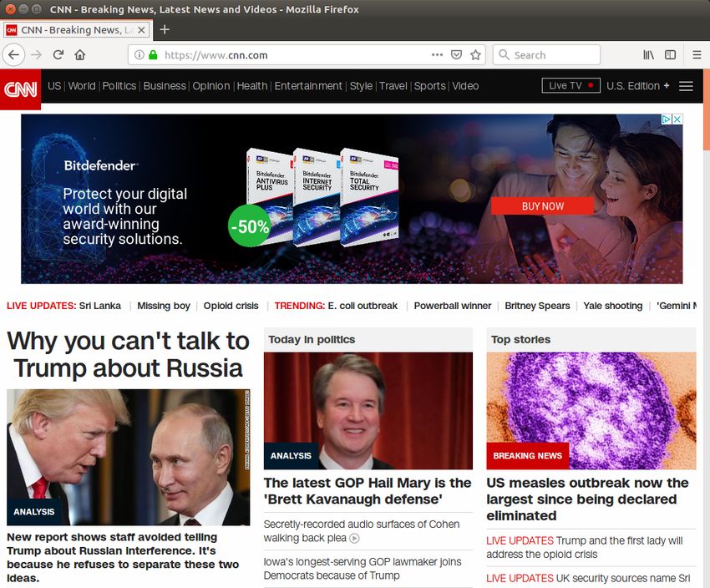Open Sri Lanka live updates link
Image resolution: width=710 pixels, height=588 pixels.
pos(99,306)
